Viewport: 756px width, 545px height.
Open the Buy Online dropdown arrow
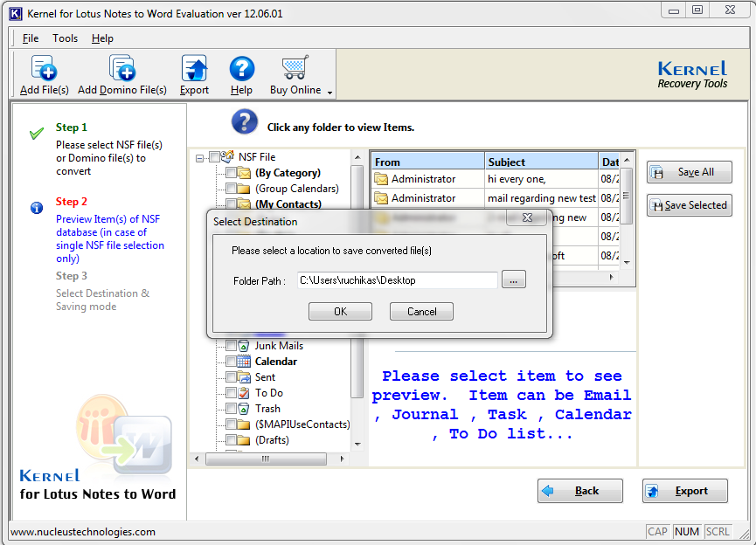point(329,93)
